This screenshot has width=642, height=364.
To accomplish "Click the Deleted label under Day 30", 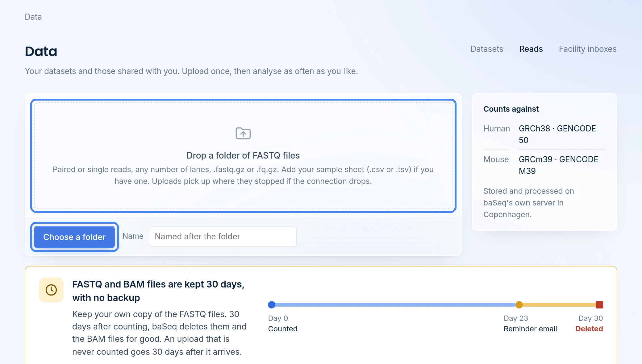I will (x=589, y=329).
